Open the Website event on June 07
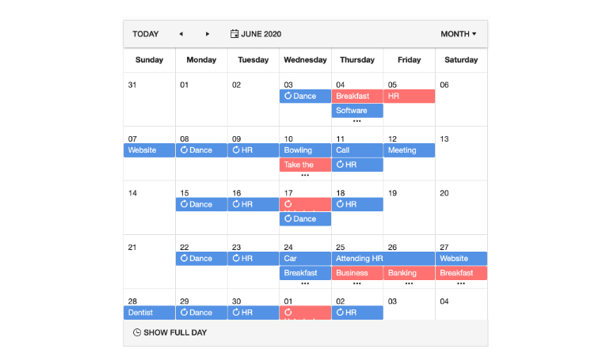 [150, 150]
